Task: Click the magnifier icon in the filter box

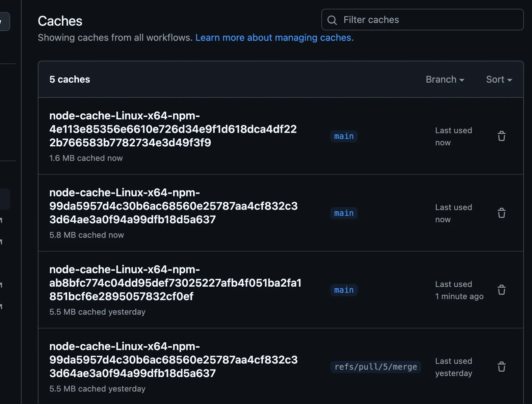Action: (x=332, y=20)
